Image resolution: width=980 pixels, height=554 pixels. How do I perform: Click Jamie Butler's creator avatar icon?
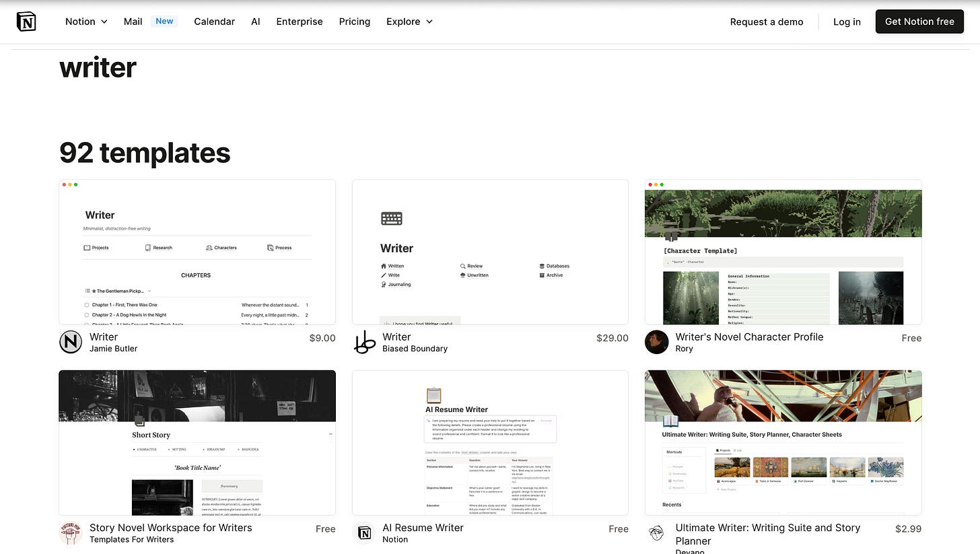(71, 342)
